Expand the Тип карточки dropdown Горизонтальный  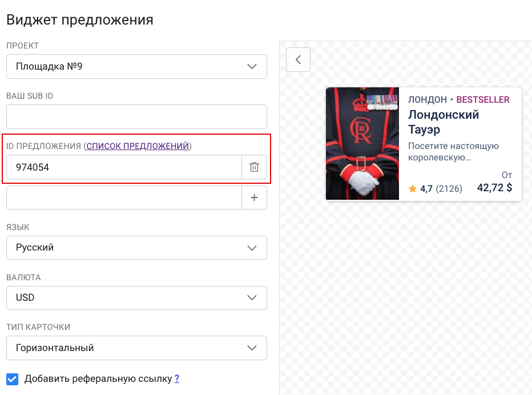136,348
